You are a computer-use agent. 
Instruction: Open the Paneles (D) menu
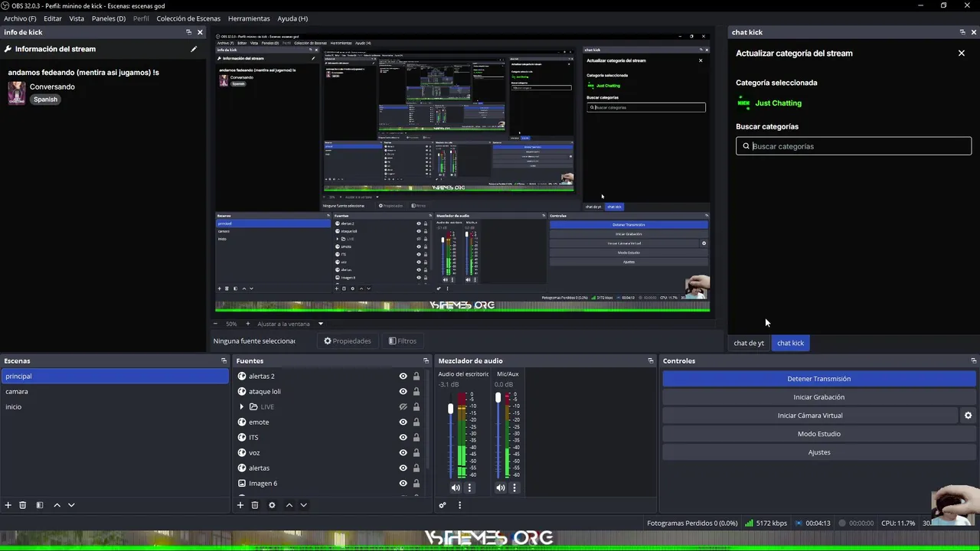(109, 18)
